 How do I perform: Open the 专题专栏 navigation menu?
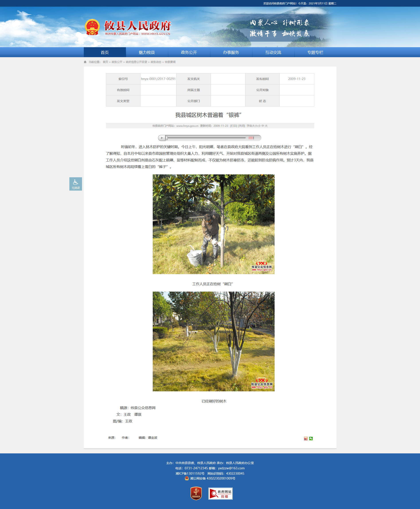tap(315, 52)
